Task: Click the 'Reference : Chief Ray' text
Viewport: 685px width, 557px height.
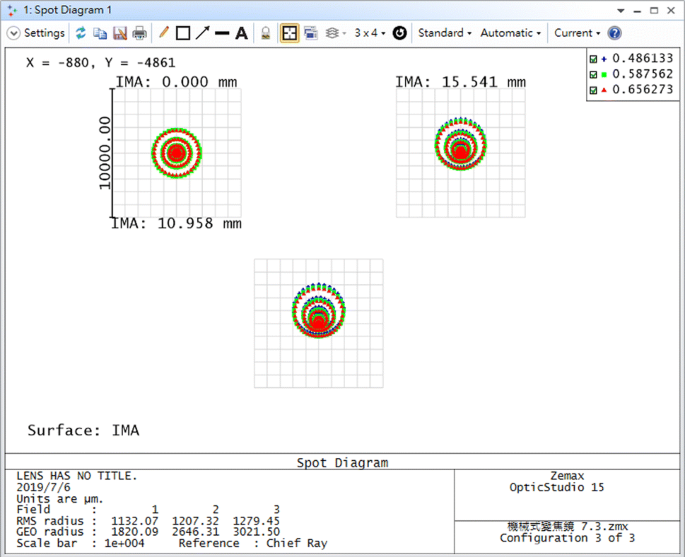Action: (253, 543)
